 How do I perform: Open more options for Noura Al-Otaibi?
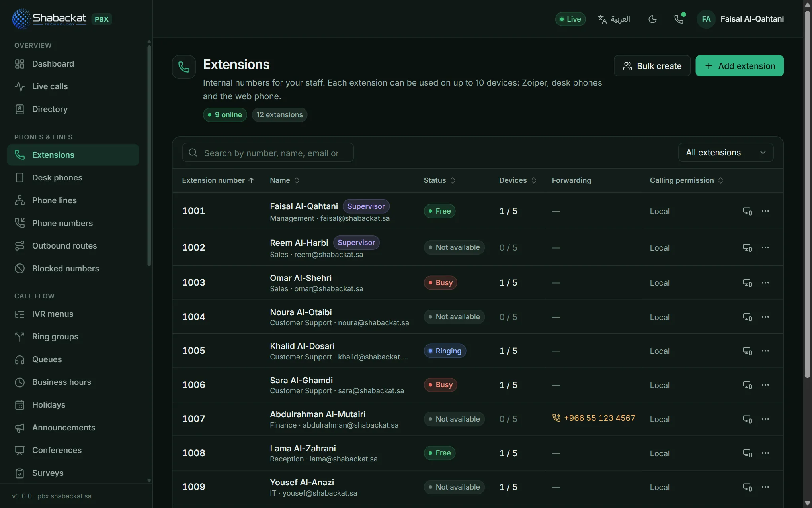point(765,317)
